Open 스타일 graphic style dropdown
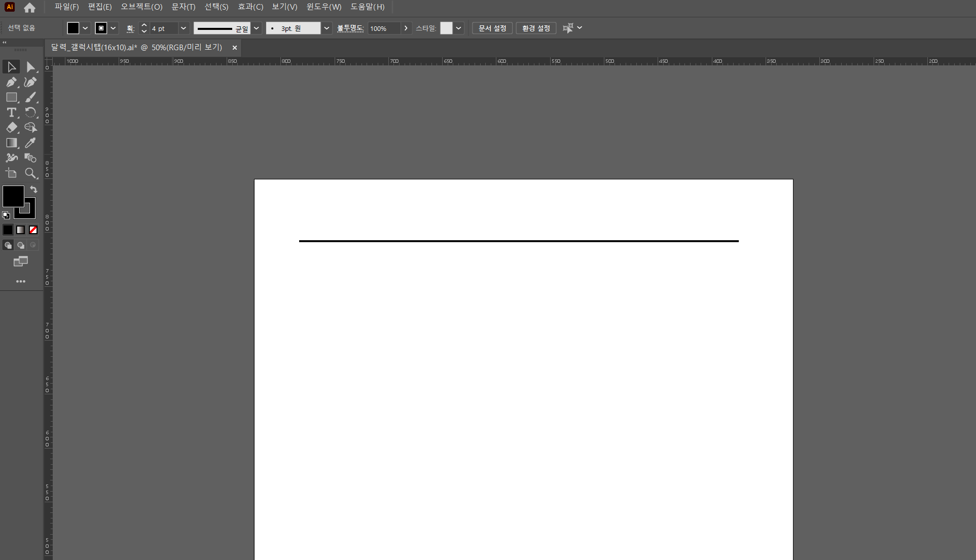Screen dimensions: 976x560 point(458,28)
